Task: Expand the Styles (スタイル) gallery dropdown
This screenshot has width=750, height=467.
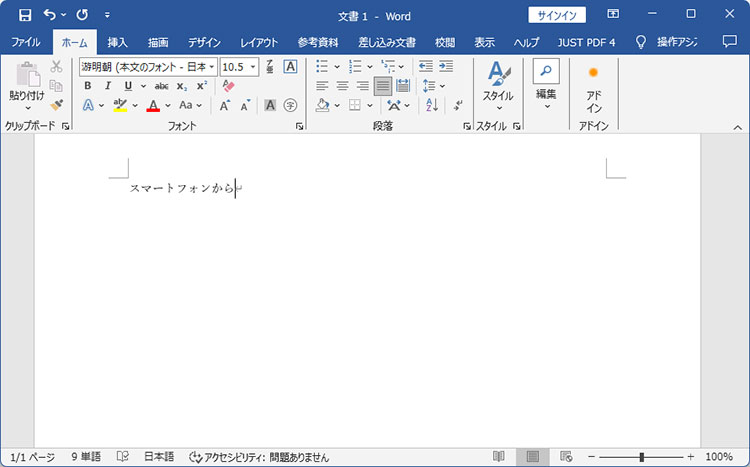Action: [x=498, y=108]
